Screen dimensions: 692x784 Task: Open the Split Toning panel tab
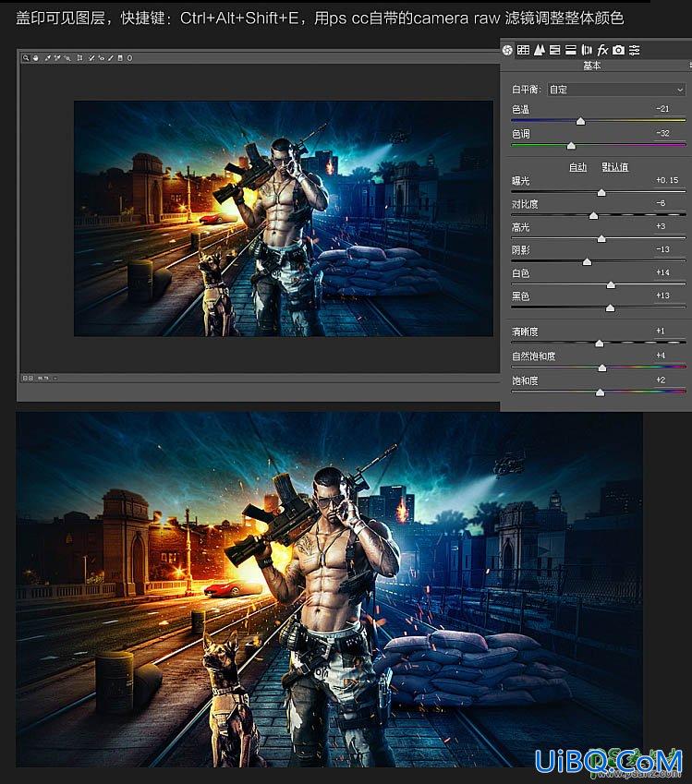point(570,50)
